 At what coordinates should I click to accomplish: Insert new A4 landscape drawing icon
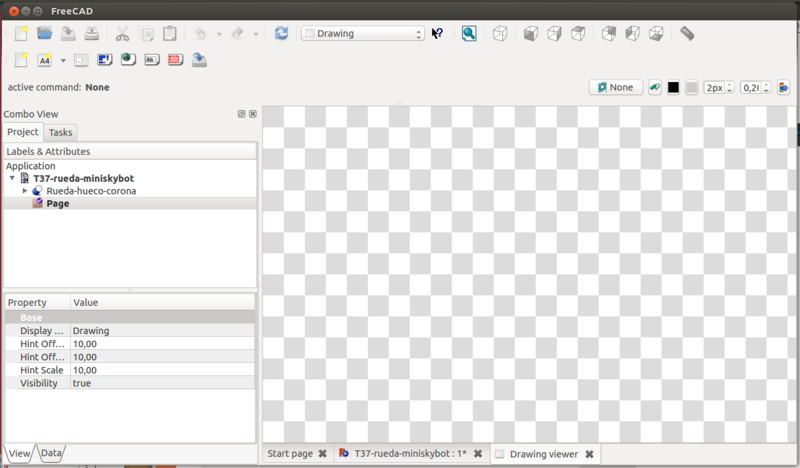click(x=45, y=60)
